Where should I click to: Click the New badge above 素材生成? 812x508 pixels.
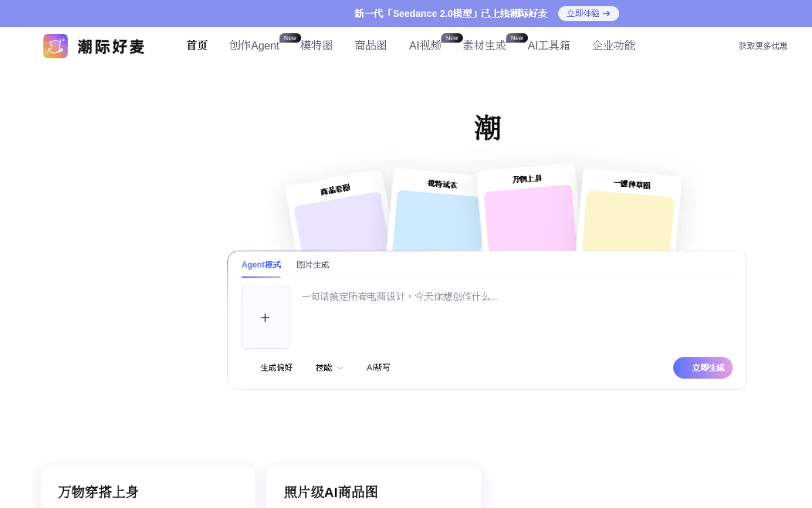coord(517,38)
